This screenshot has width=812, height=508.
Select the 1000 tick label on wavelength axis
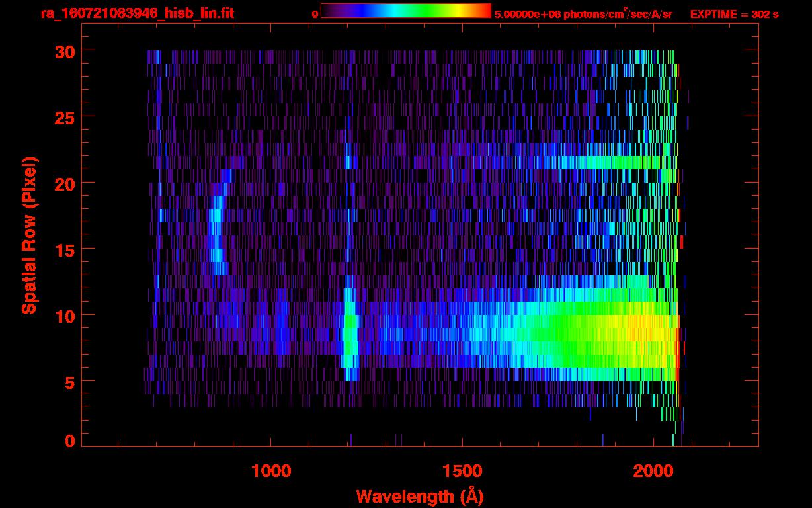(x=271, y=470)
